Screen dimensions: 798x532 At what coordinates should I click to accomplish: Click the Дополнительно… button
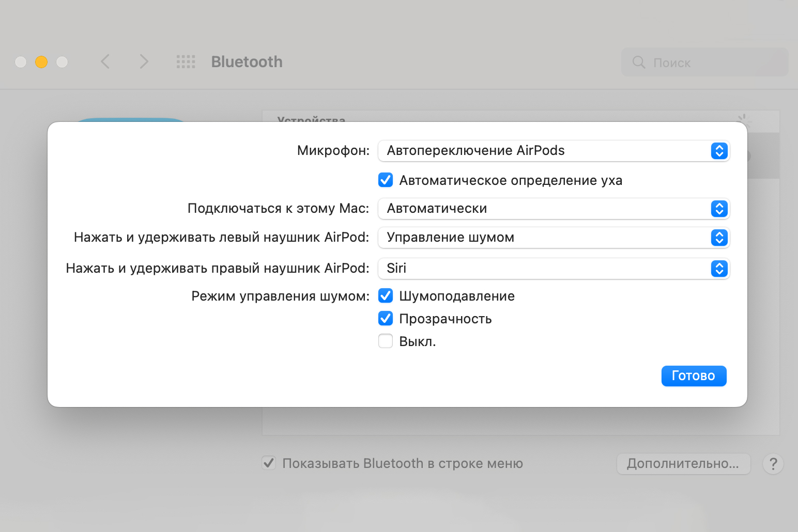tap(683, 464)
